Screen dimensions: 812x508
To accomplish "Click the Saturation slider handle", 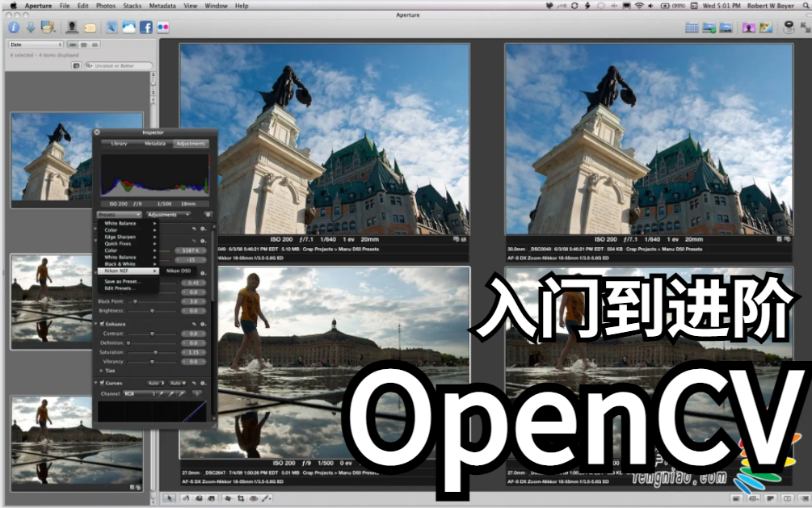I will (155, 351).
